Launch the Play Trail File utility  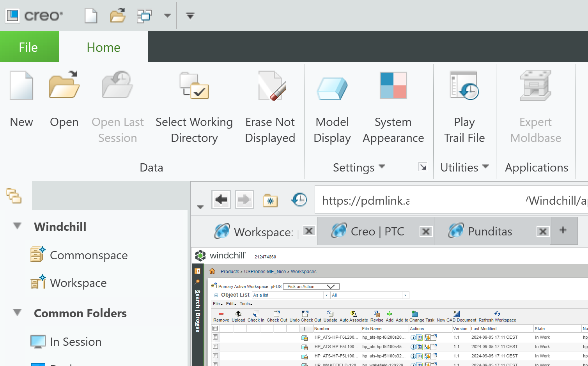point(464,86)
